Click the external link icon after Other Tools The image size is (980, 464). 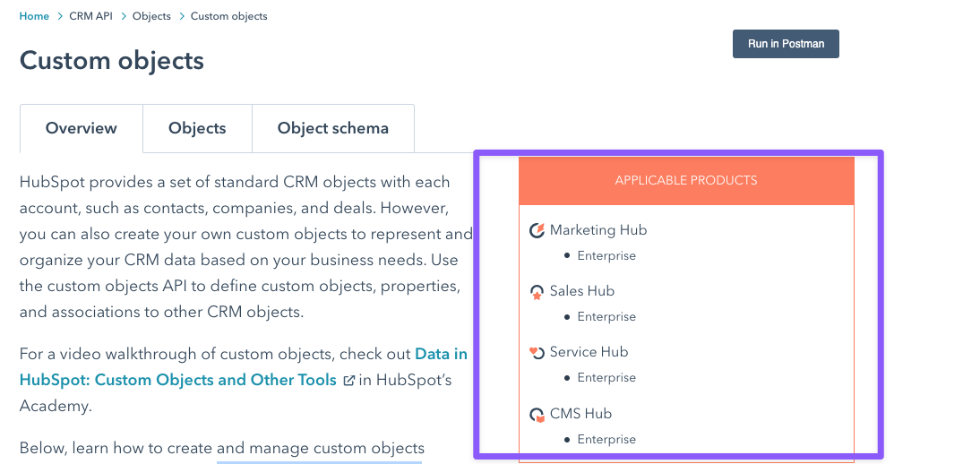(349, 380)
